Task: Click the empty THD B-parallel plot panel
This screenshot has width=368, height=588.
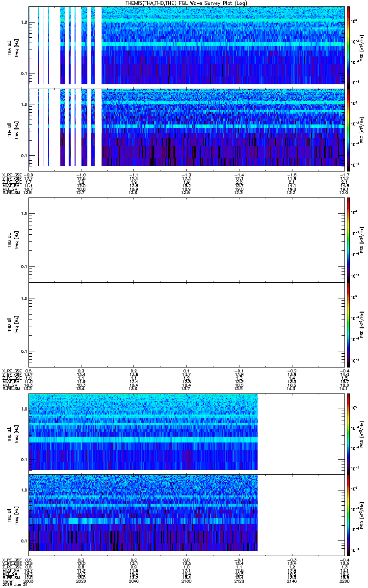Action: [186, 324]
